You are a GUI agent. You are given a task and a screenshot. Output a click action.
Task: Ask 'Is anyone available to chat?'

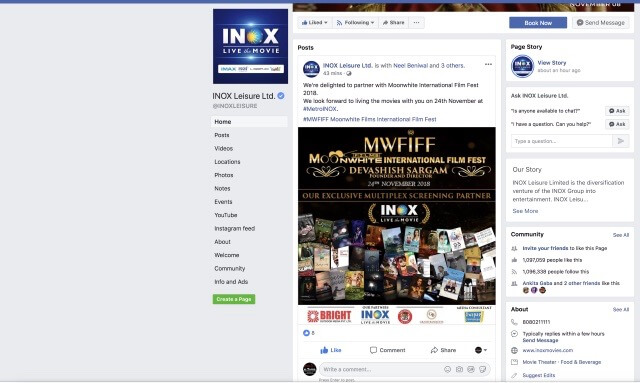617,111
